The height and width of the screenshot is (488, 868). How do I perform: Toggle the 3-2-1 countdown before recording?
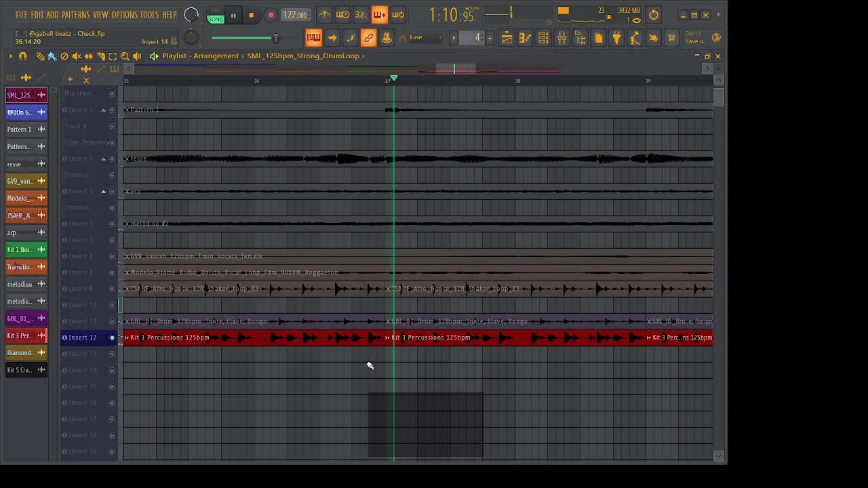pos(361,15)
